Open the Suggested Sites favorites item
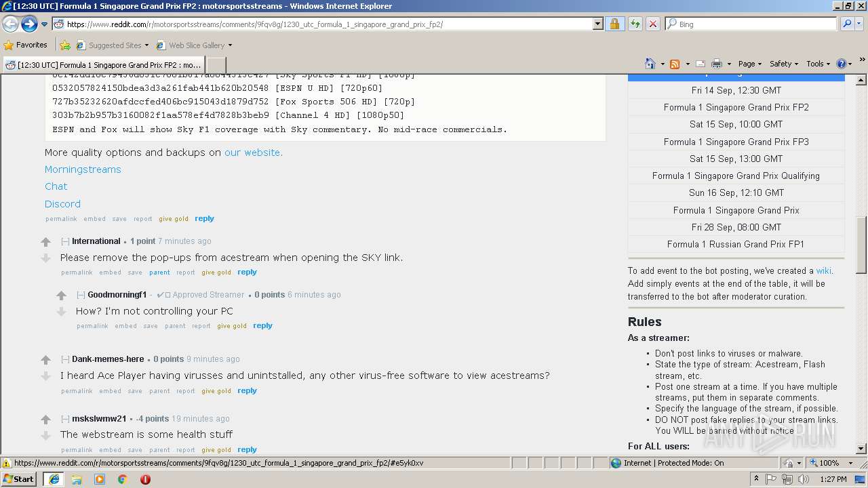Screen dimensions: 868x488 (112, 45)
